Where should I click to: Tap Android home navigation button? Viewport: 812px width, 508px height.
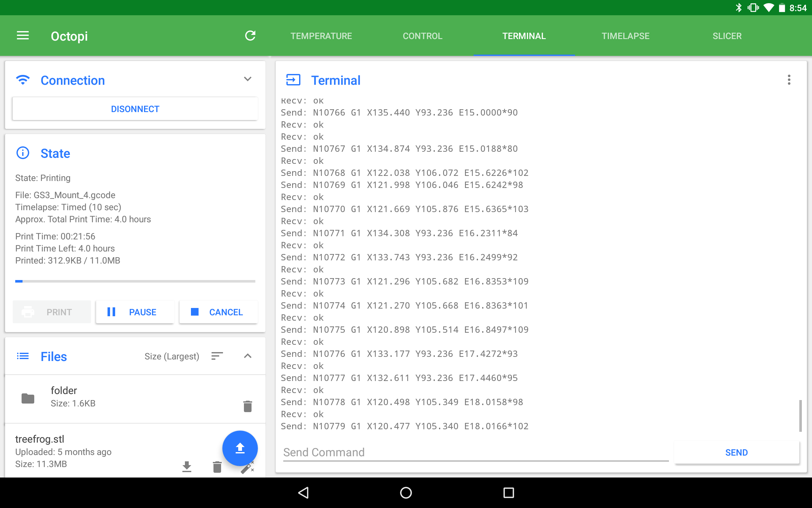tap(406, 492)
